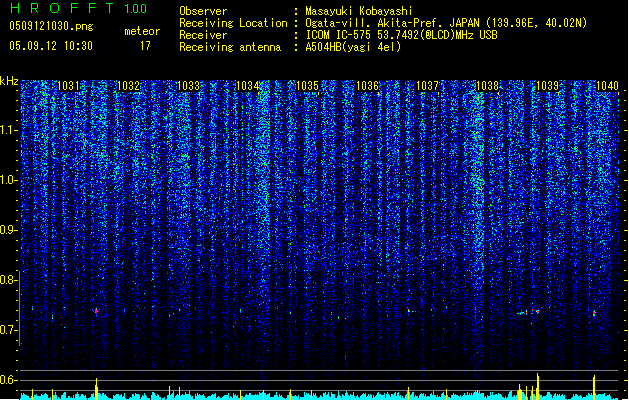The image size is (629, 400).
Task: Click the 1032 time marker
Action: [128, 86]
